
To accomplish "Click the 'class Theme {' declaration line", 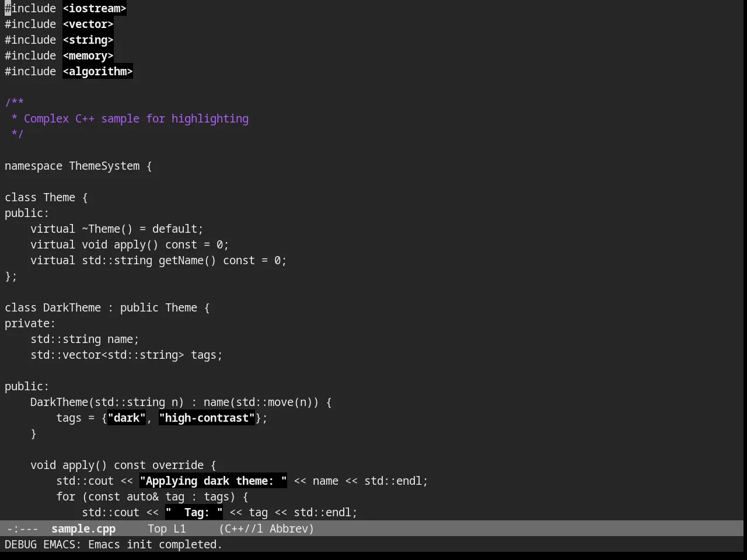I will 46,197.
